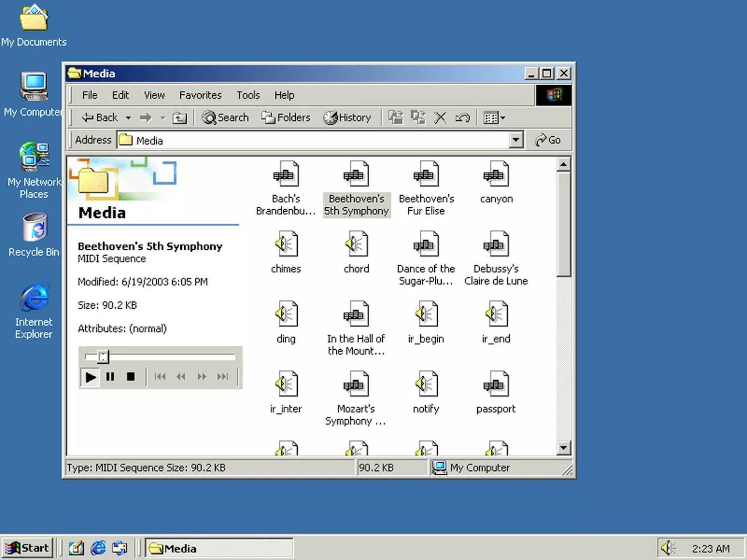This screenshot has height=560, width=747.
Task: Select the chimes sound file icon
Action: pos(285,244)
